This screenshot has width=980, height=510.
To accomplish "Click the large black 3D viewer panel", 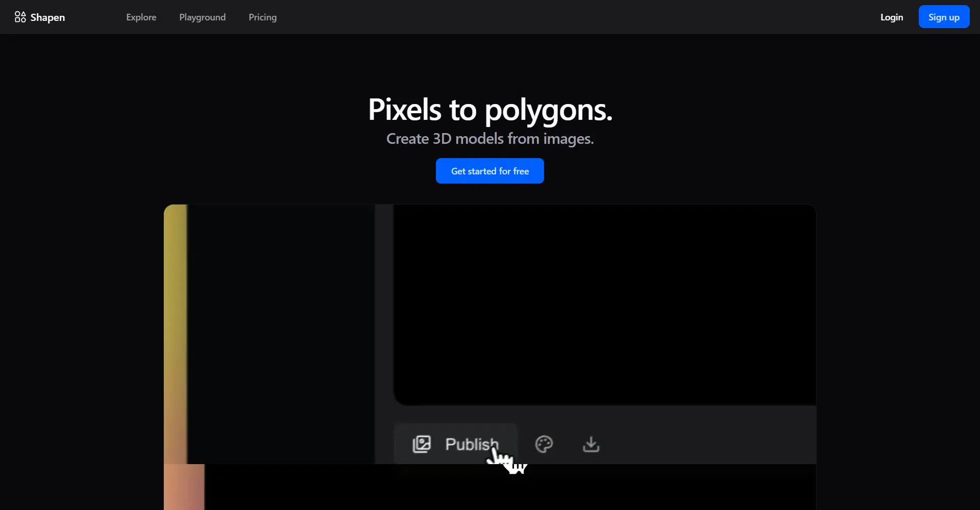I will pos(604,303).
